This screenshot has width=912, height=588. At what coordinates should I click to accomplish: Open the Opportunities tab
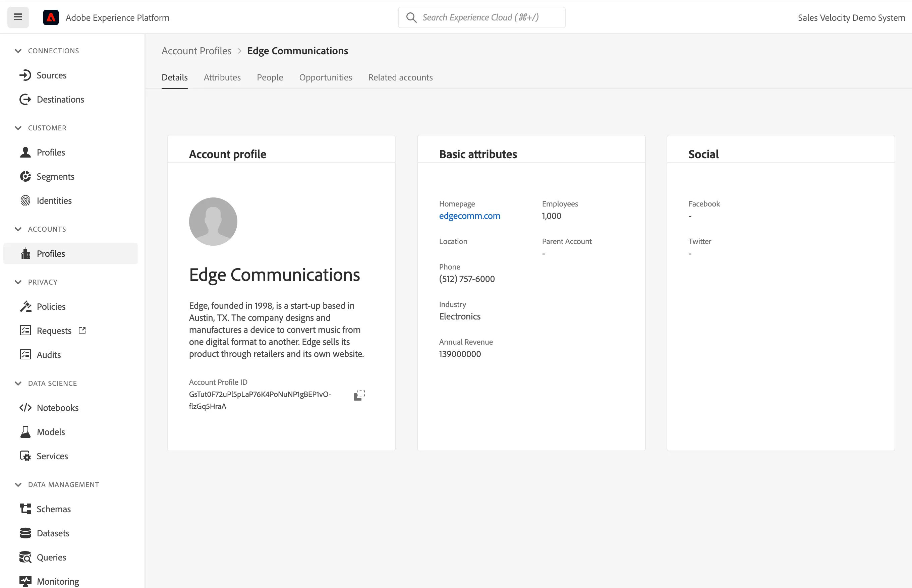click(325, 77)
